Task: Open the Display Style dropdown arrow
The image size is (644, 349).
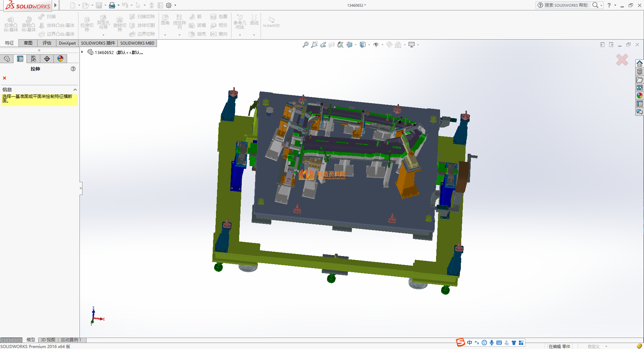Action: point(369,45)
